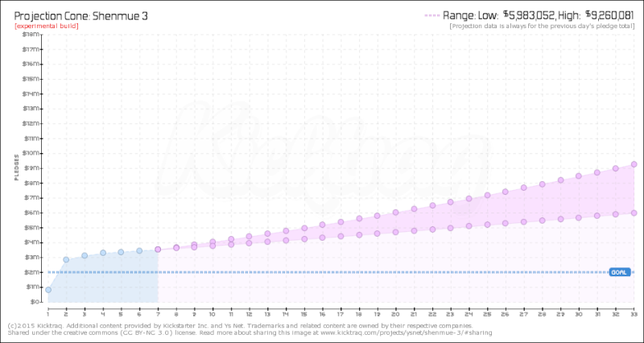
Task: Click the note about previous day's pledge total
Action: pos(542,27)
